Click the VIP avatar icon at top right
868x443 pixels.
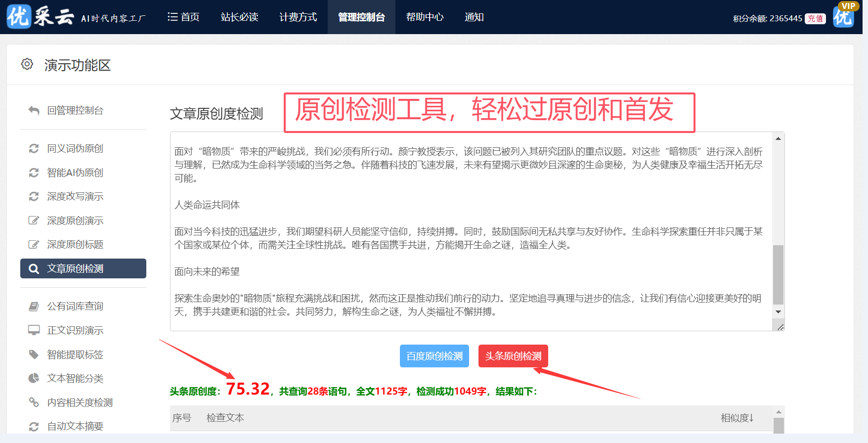point(844,16)
